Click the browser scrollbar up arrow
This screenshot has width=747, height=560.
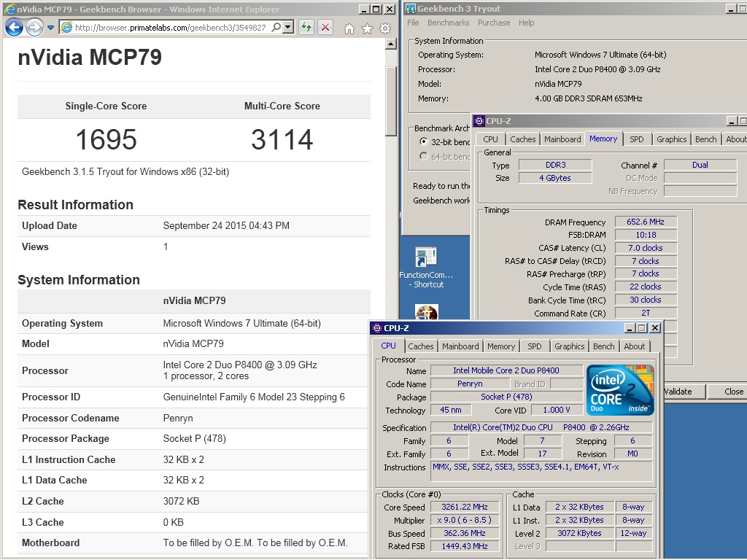(391, 44)
